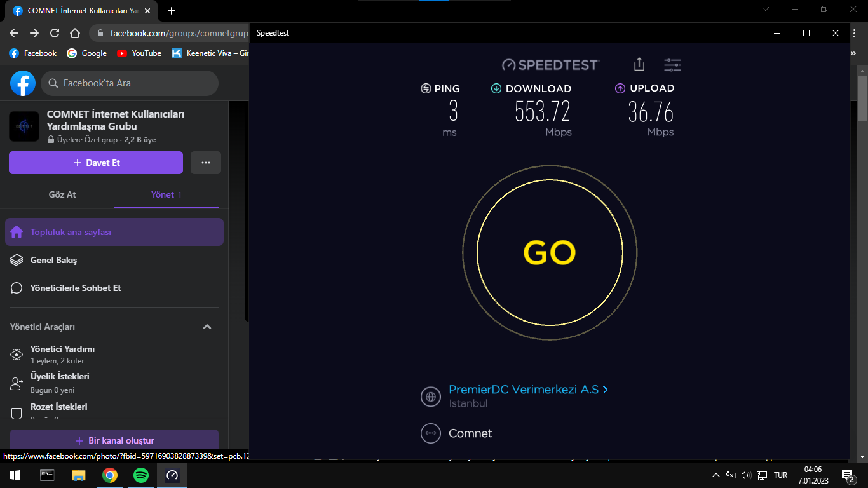This screenshot has width=868, height=488.
Task: Focus the Facebook'ta Ara search field
Action: coord(130,83)
